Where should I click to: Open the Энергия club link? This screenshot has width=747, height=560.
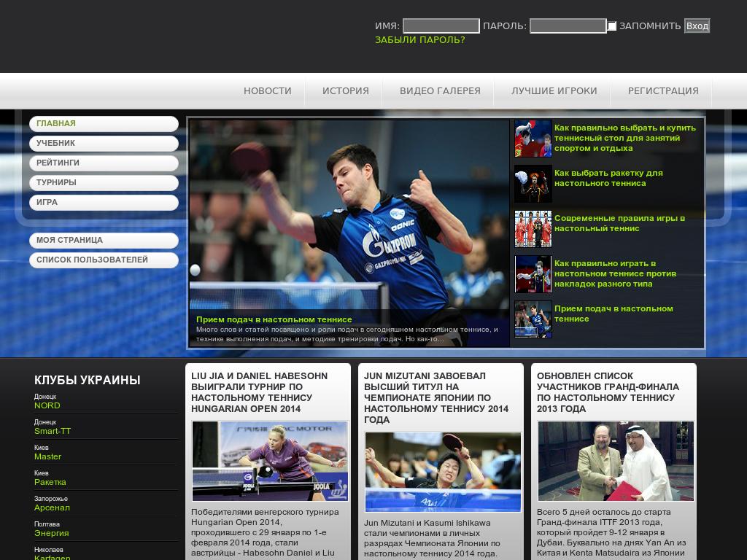[x=52, y=533]
